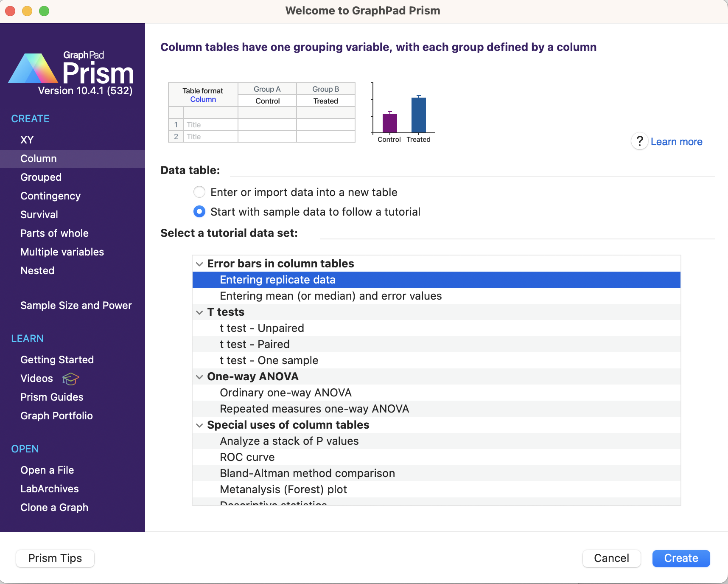Image resolution: width=728 pixels, height=584 pixels.
Task: Open Prism Tips
Action: pyautogui.click(x=55, y=558)
